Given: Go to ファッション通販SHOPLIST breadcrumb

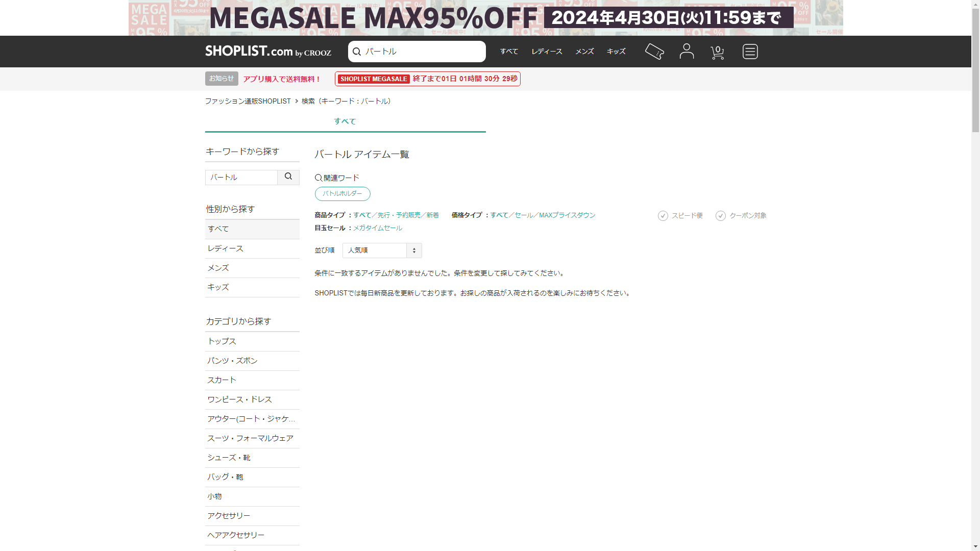Looking at the screenshot, I should pos(248,102).
